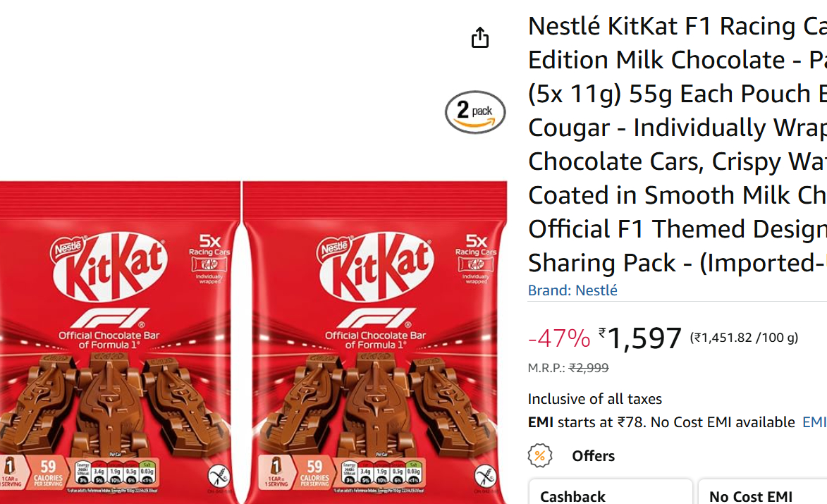Click the Inclusive of all taxes text

pos(595,399)
